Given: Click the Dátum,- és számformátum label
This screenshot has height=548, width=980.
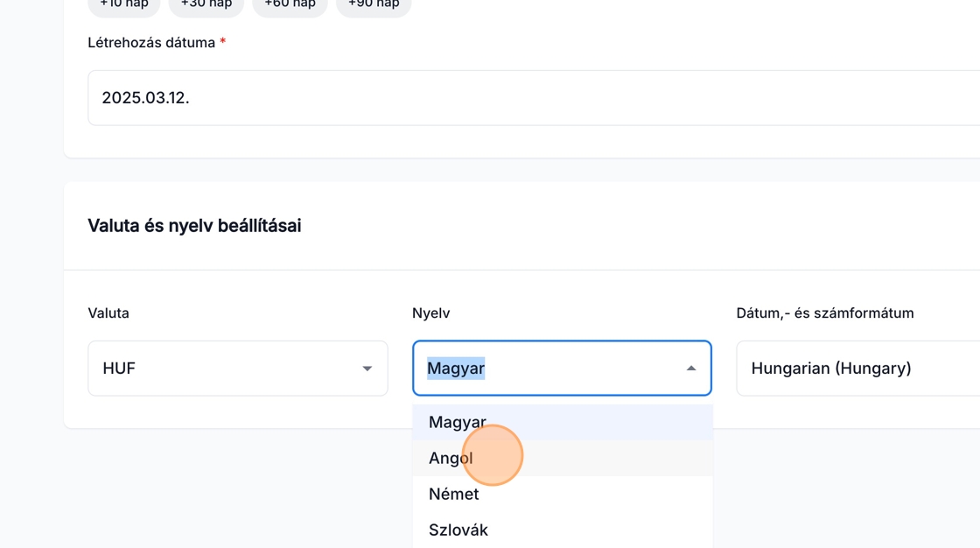Looking at the screenshot, I should tap(825, 313).
